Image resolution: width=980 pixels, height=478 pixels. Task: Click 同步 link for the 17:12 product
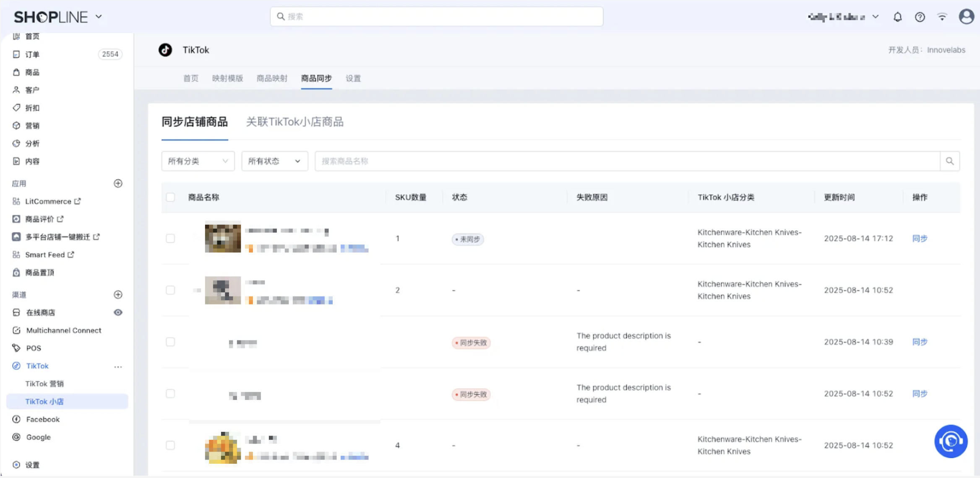click(920, 239)
